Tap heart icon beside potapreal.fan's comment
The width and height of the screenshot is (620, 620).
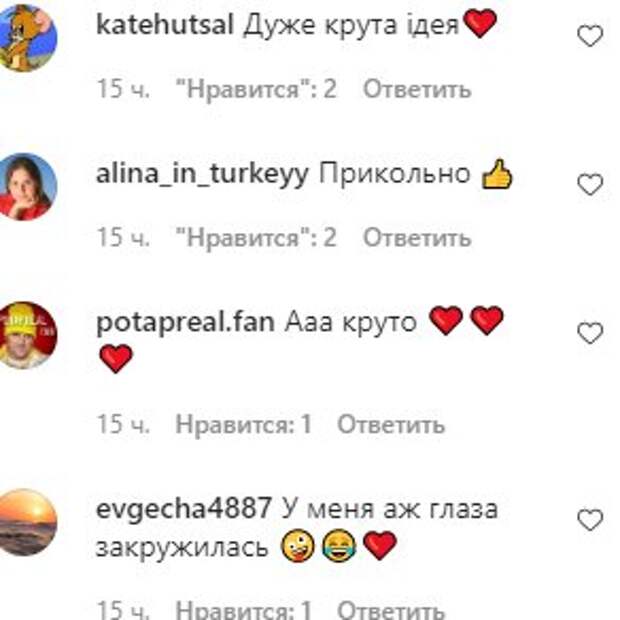590,333
